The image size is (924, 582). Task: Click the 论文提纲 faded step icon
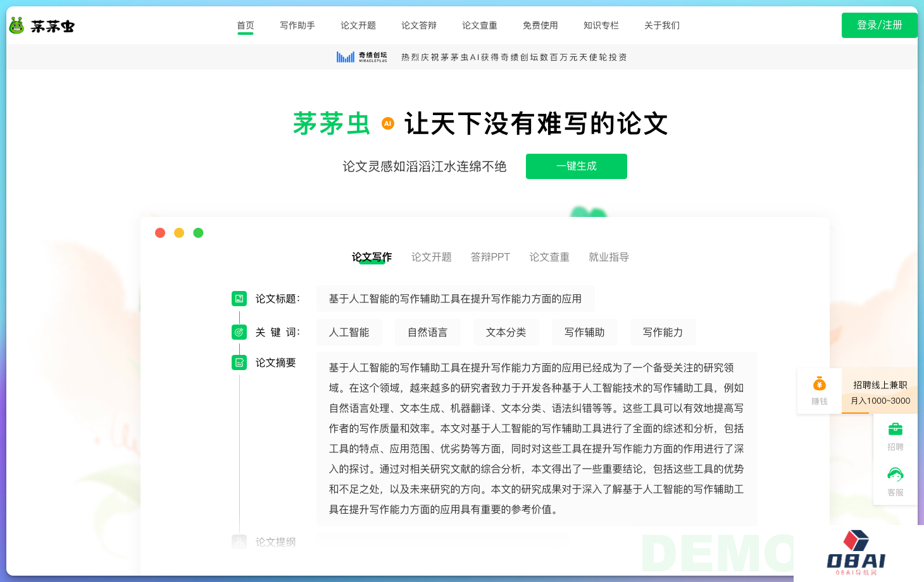click(x=239, y=542)
